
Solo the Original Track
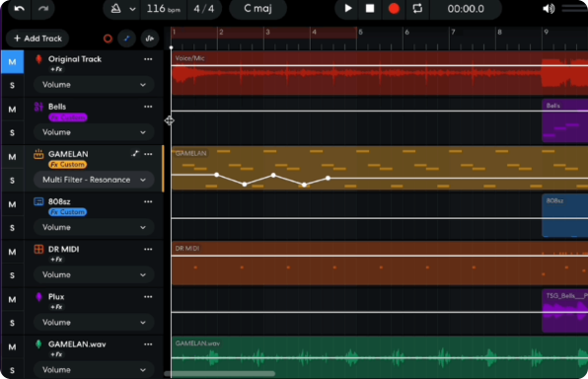[13, 85]
